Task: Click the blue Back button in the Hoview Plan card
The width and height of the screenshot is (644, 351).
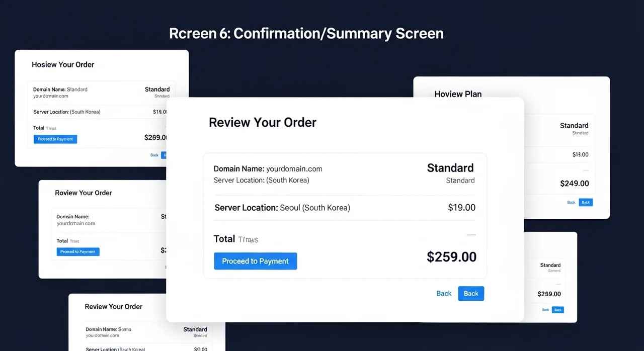Action: [x=586, y=202]
